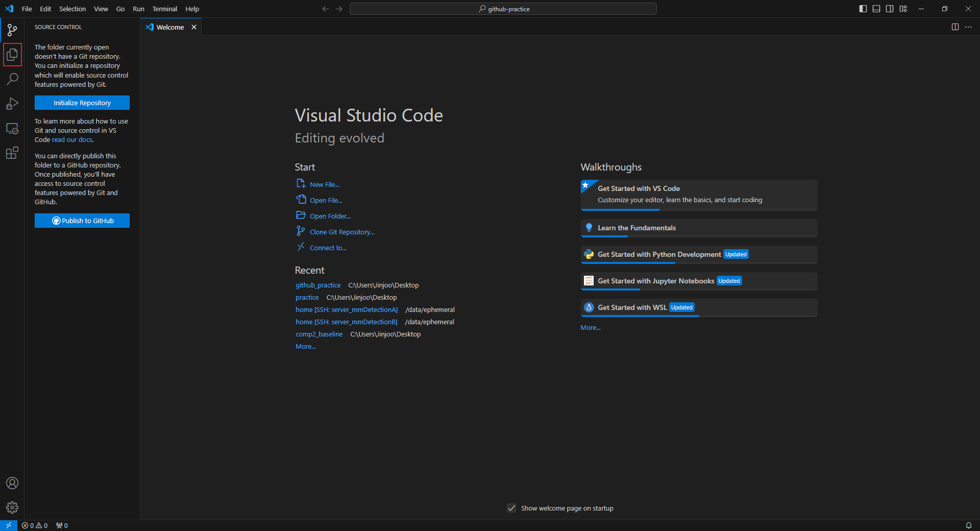
Task: Open the Manage gear menu
Action: [12, 508]
